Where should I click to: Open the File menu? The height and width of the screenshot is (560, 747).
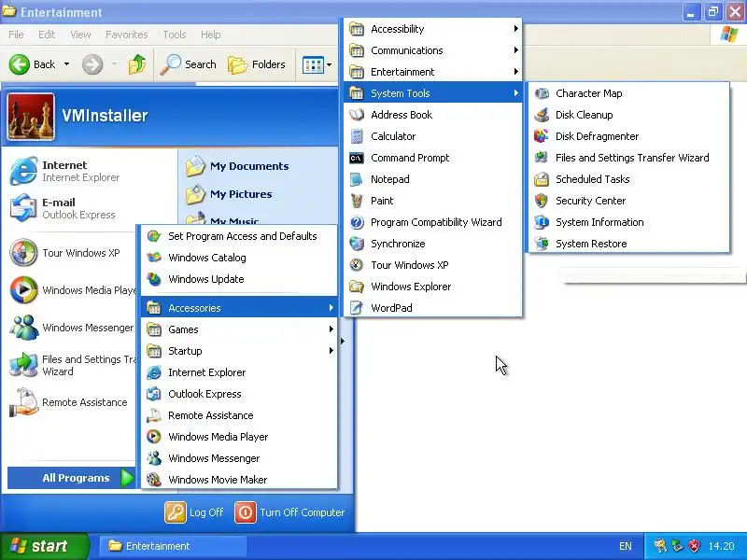(x=16, y=35)
